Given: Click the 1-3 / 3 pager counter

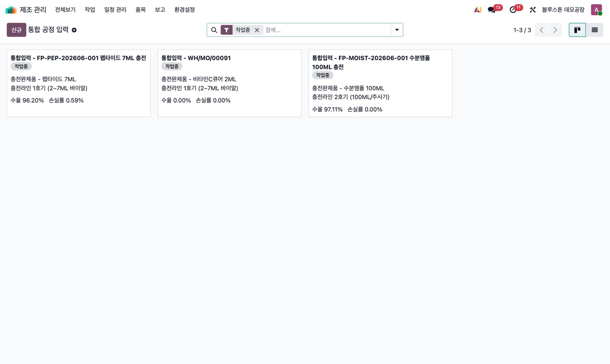Looking at the screenshot, I should [x=522, y=30].
